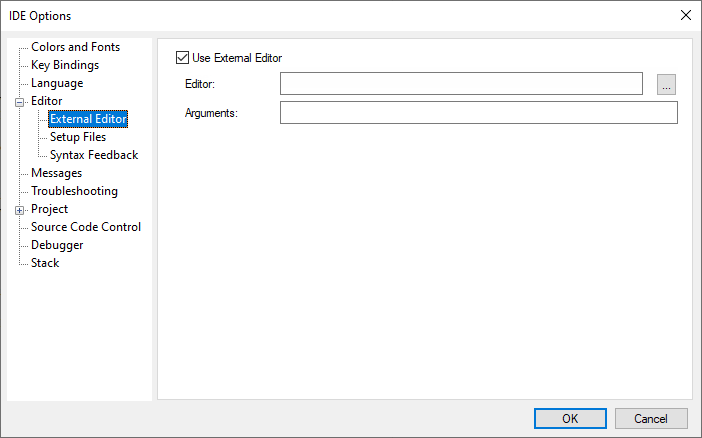Click the Editor path input field
Image resolution: width=702 pixels, height=438 pixels.
point(461,84)
